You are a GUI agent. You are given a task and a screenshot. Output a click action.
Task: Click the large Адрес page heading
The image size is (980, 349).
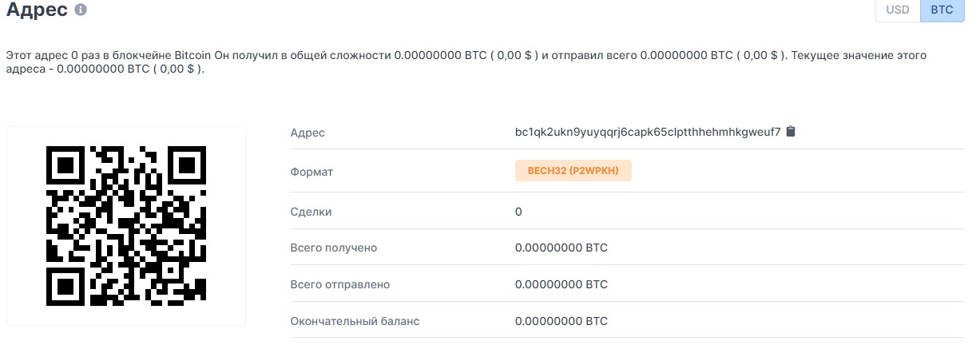(x=36, y=10)
